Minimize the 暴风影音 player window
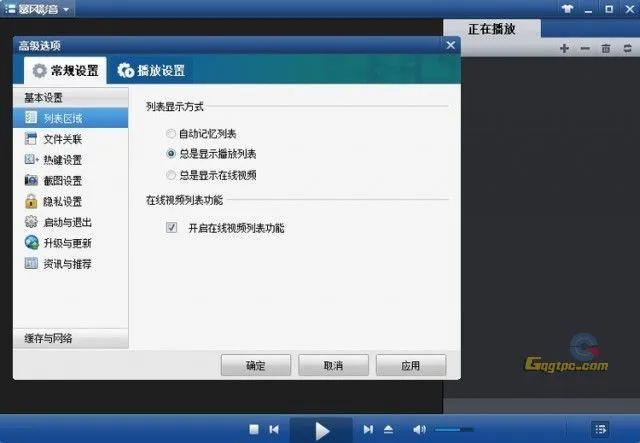This screenshot has height=443, width=640. [588, 9]
